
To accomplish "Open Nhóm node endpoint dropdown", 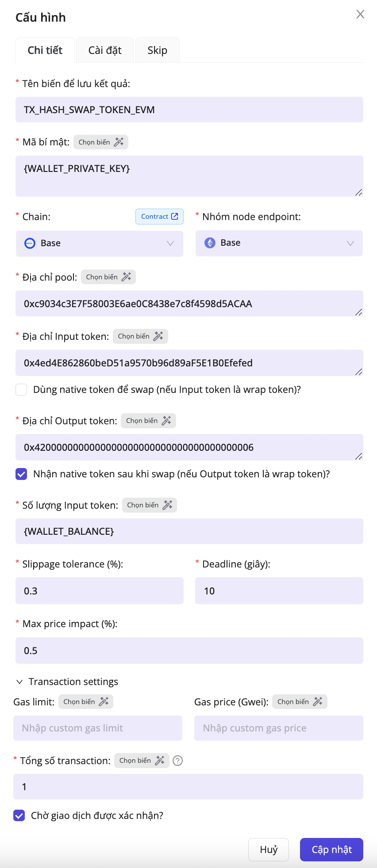I will point(279,243).
